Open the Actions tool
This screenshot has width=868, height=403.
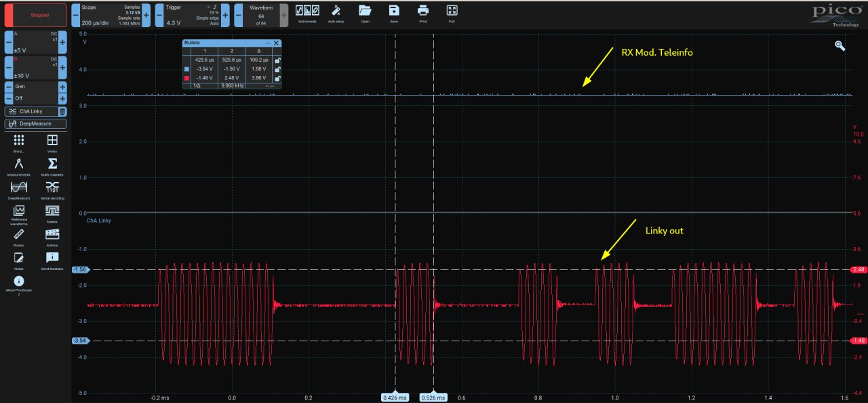[x=52, y=237]
